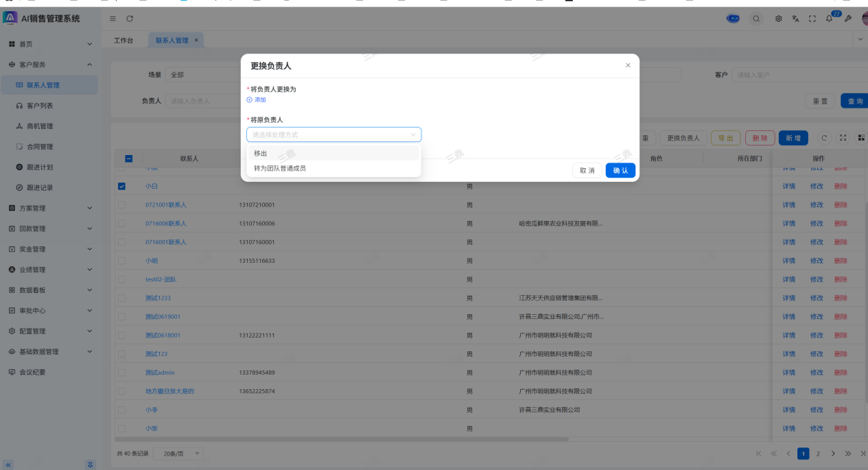This screenshot has width=868, height=470.
Task: Open the settings gear icon in header
Action: tap(778, 19)
